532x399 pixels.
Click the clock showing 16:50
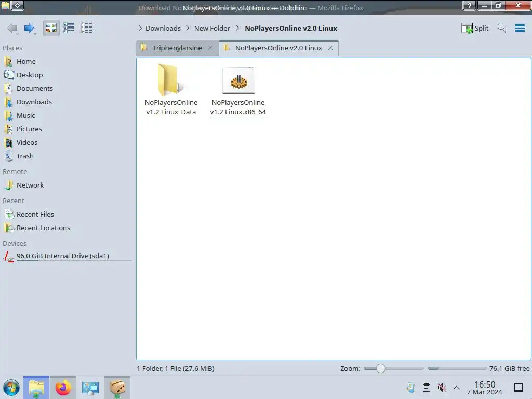click(485, 388)
